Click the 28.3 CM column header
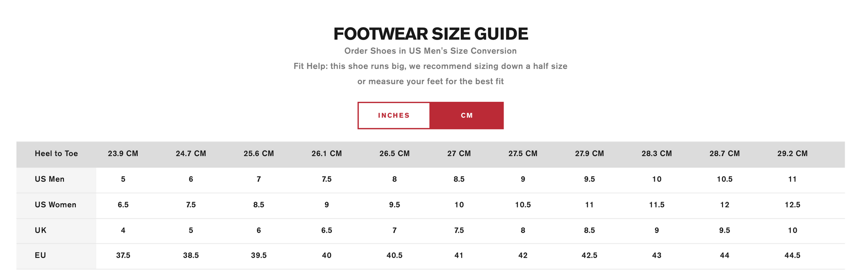Image resolution: width=868 pixels, height=278 pixels. tap(657, 154)
